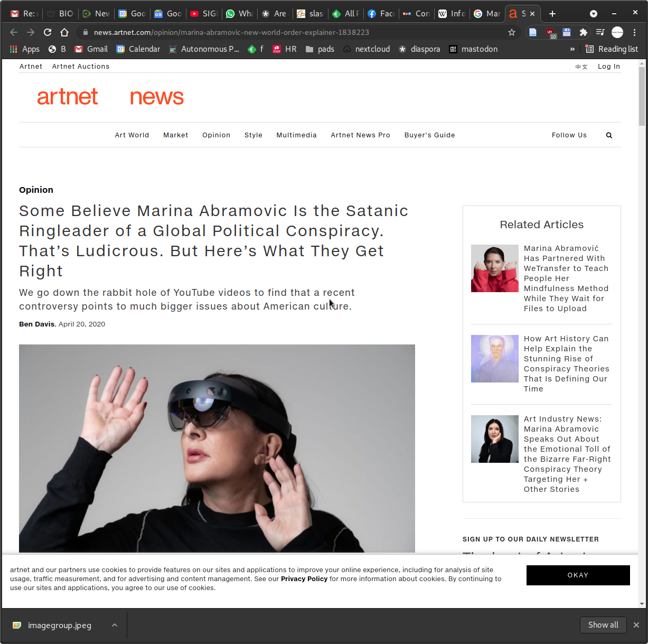
Task: Expand hidden bookmarks with the double chevron
Action: [572, 49]
